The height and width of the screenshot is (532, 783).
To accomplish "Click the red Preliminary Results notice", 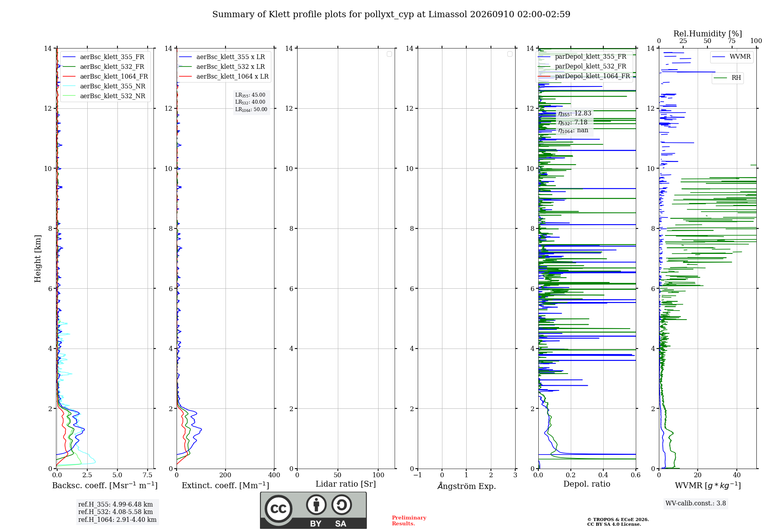I will [x=409, y=521].
